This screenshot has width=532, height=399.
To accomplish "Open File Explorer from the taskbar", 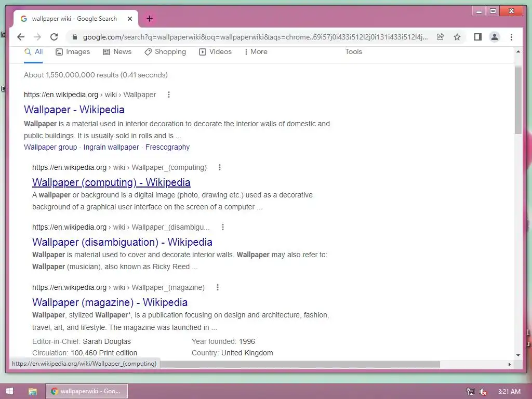I will click(x=33, y=391).
